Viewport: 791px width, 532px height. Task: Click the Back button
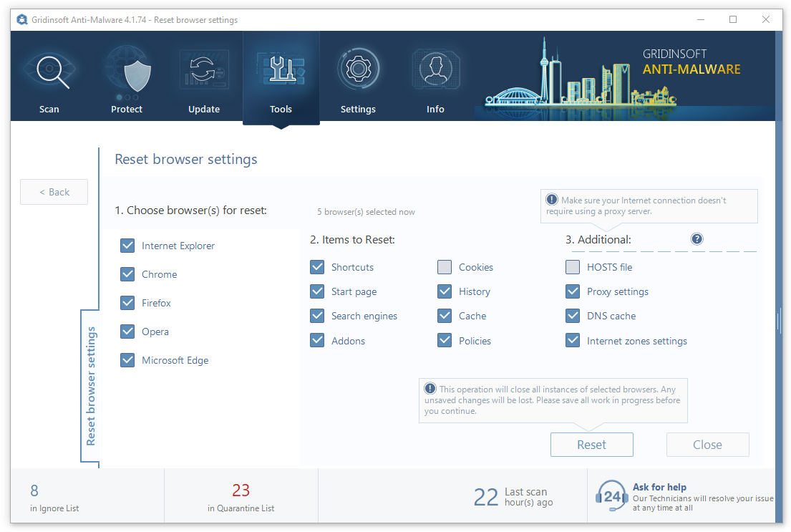coord(54,192)
